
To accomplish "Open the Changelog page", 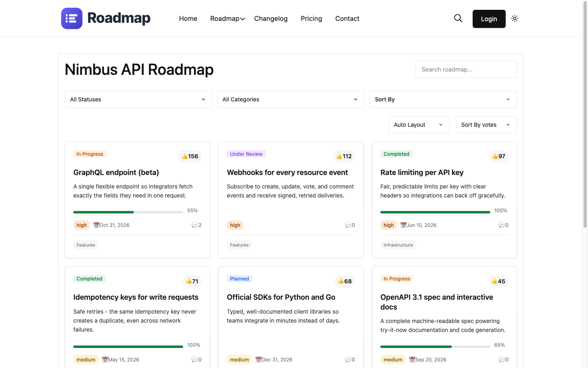I will [x=271, y=18].
